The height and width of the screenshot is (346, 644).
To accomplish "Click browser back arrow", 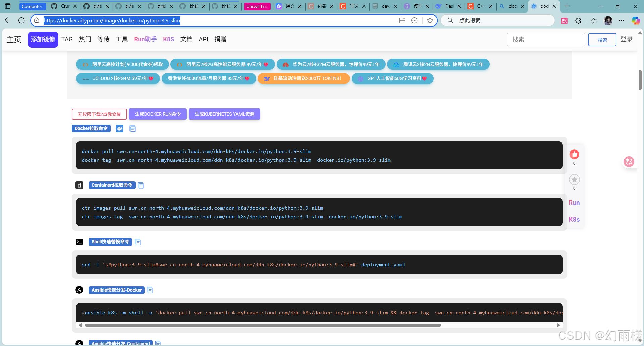I will 8,20.
